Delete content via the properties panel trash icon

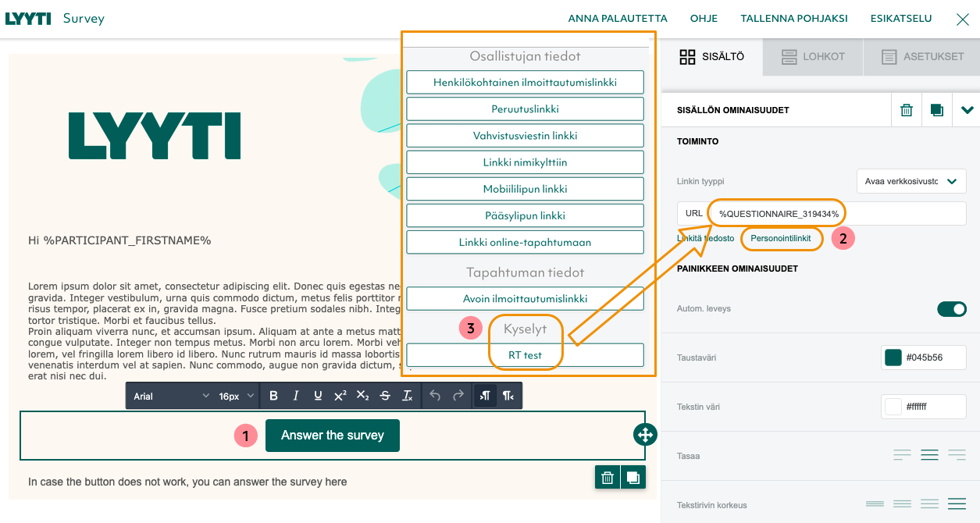pyautogui.click(x=907, y=110)
